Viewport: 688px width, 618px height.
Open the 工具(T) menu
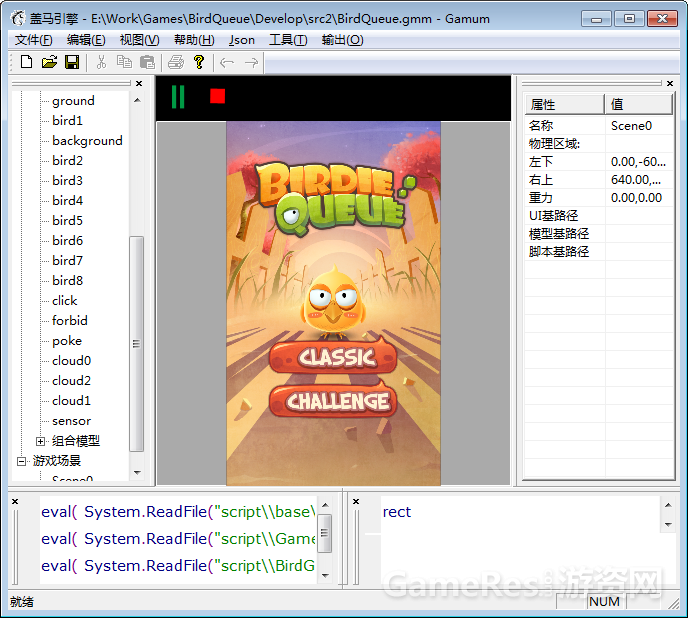coord(288,40)
